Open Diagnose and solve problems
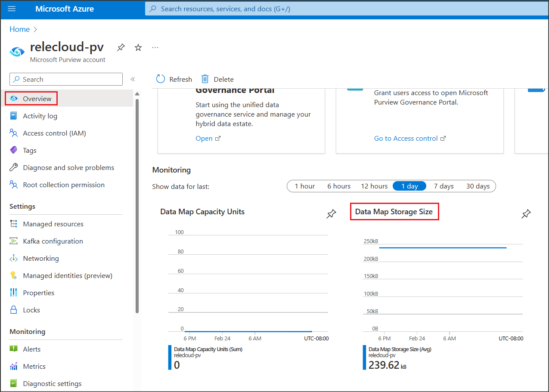549x392 pixels. click(x=68, y=167)
